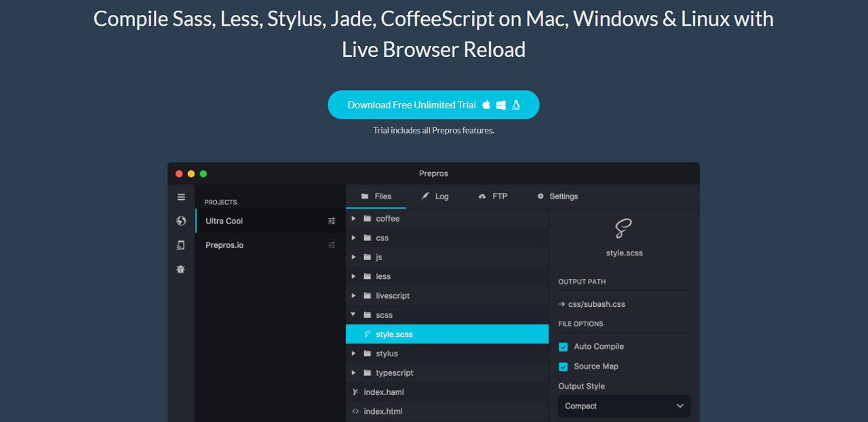The height and width of the screenshot is (422, 868).
Task: Click the Sass icon beside style.scss
Action: 368,334
